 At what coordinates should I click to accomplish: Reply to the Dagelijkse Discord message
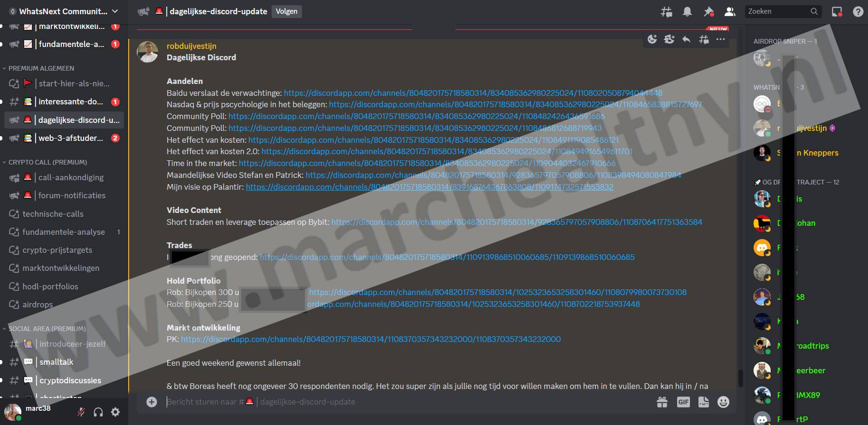click(x=686, y=39)
